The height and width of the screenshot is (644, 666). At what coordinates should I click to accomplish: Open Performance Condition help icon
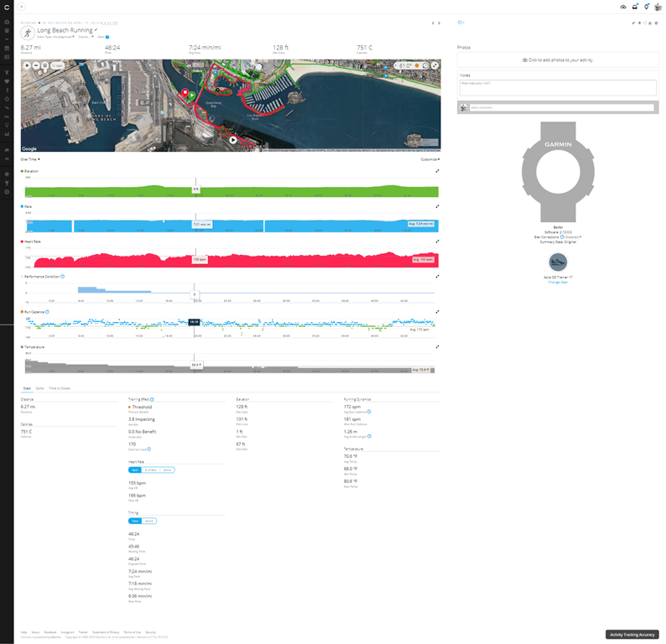(x=62, y=277)
